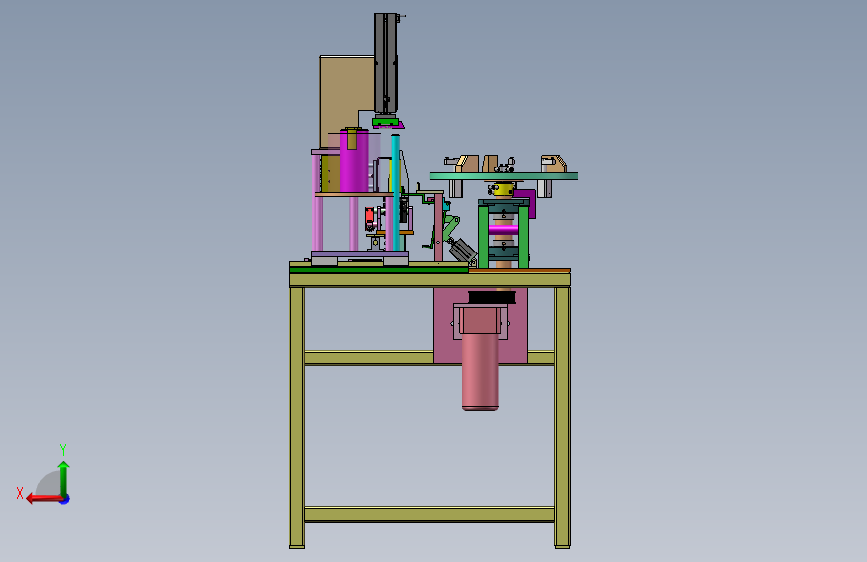Select the green rotary table disc

tap(504, 176)
